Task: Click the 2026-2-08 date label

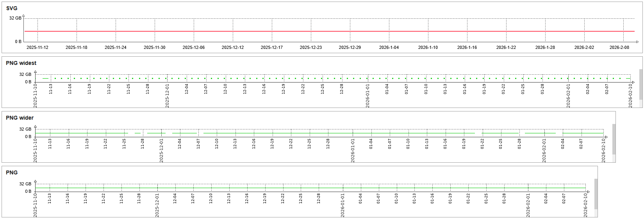Action: pos(619,47)
